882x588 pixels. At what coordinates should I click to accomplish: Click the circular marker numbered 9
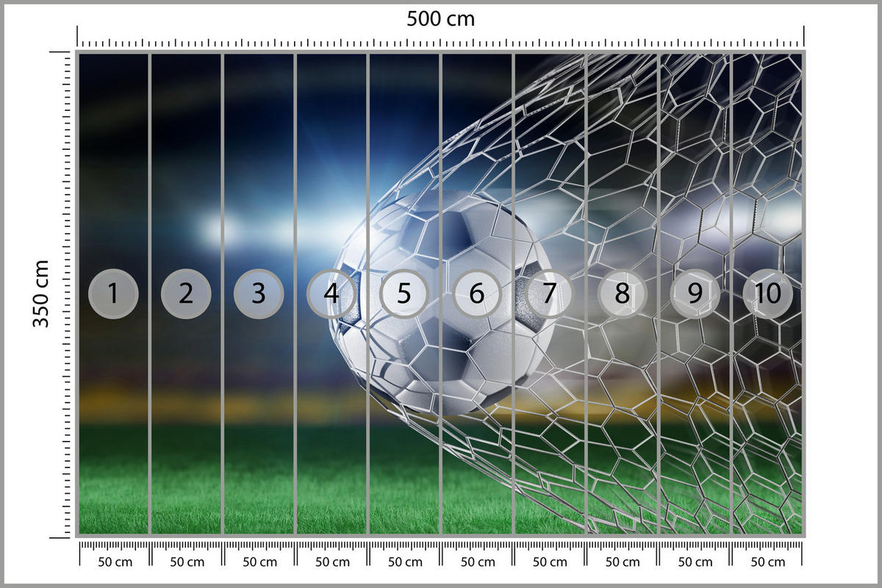(549, 294)
